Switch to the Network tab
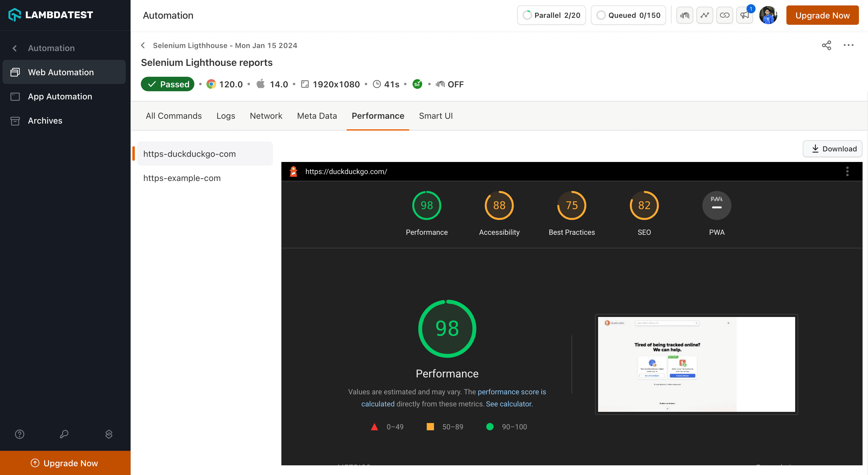The width and height of the screenshot is (868, 475). pos(266,116)
